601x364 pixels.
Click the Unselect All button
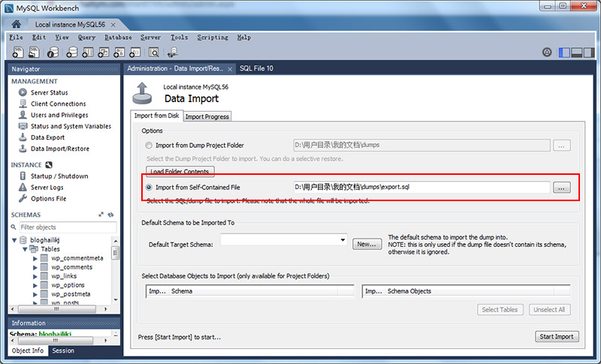pos(549,310)
